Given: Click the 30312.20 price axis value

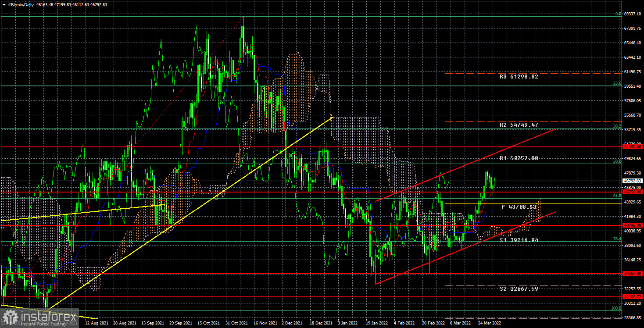Looking at the screenshot, I should [x=633, y=303].
